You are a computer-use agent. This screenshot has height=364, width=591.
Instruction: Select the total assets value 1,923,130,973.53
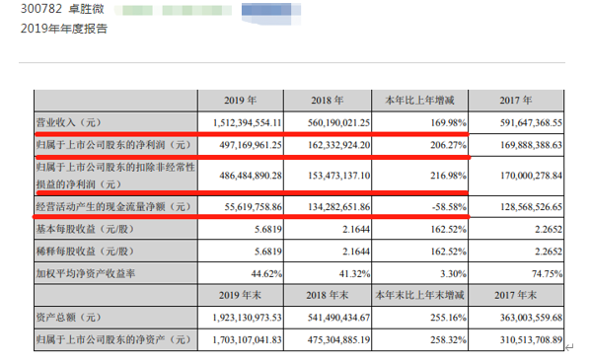248,318
